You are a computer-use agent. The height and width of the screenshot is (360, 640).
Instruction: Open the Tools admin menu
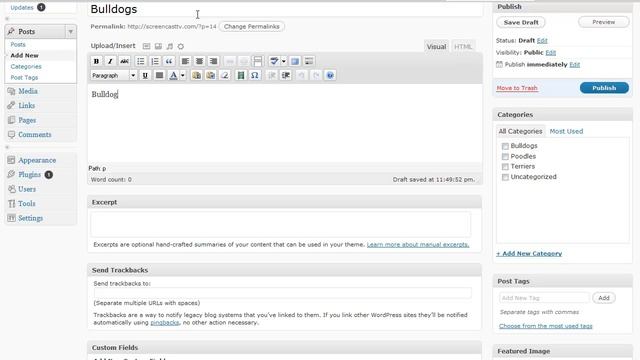coord(27,203)
